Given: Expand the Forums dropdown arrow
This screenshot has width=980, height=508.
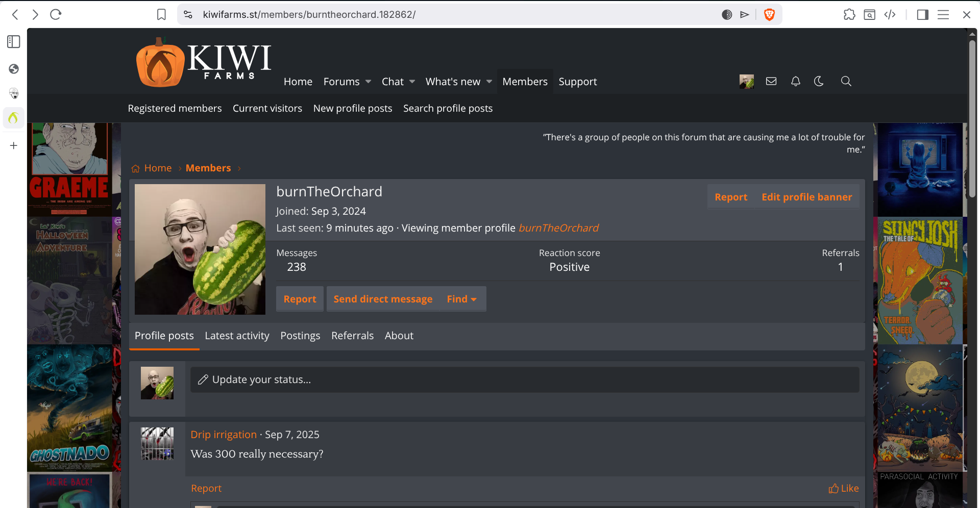Looking at the screenshot, I should (369, 82).
